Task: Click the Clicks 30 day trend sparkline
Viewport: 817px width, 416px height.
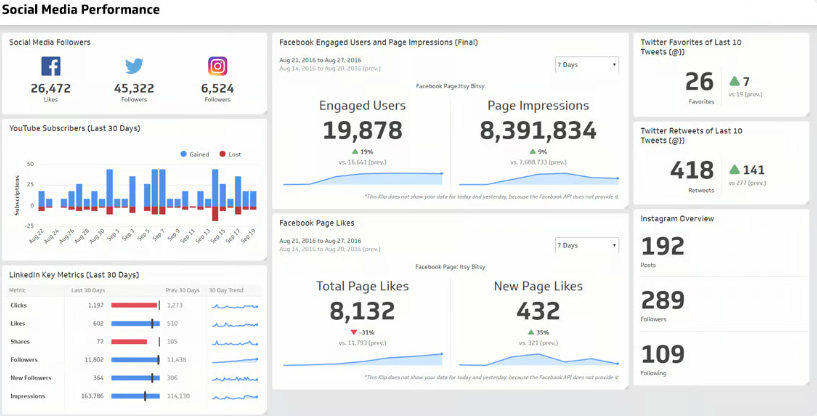Action: 234,306
